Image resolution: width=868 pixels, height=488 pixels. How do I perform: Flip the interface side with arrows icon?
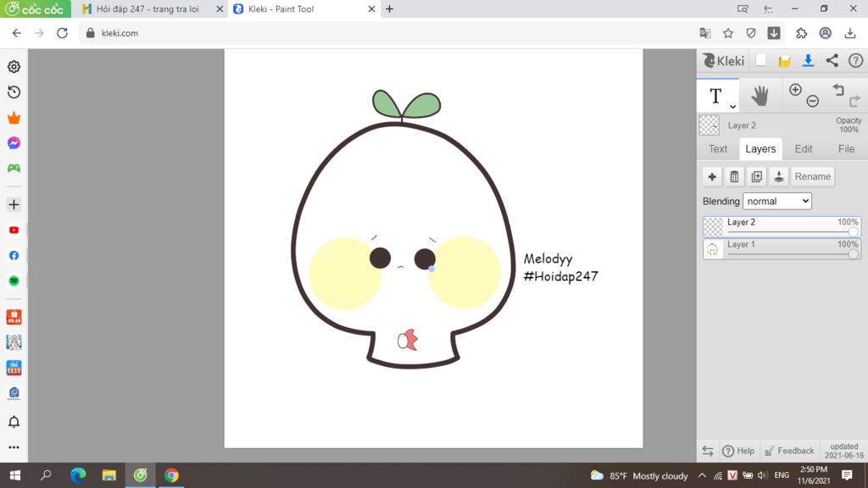(708, 451)
